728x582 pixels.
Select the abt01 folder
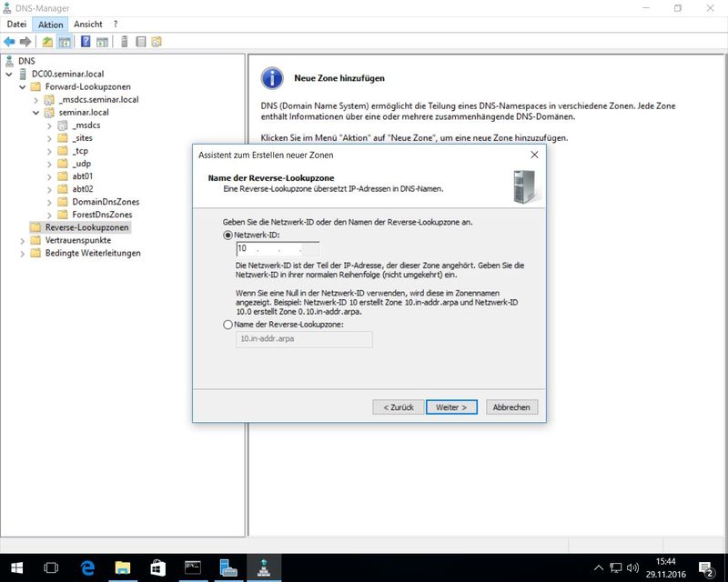pos(82,176)
